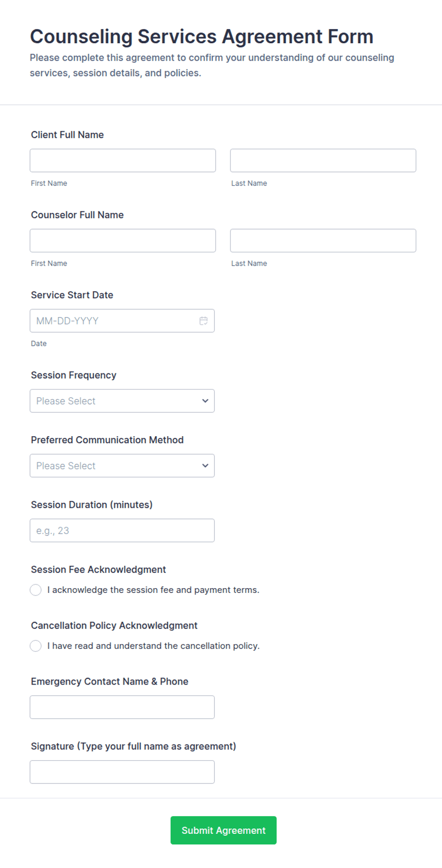
Task: Click the Counselor Last Name input
Action: tap(323, 241)
